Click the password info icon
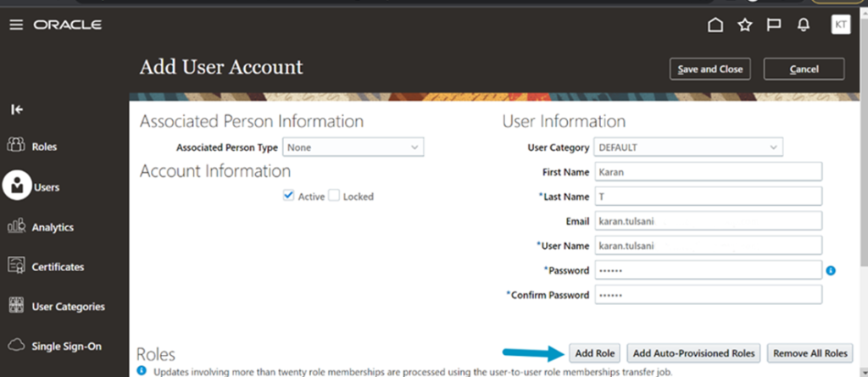 [832, 270]
